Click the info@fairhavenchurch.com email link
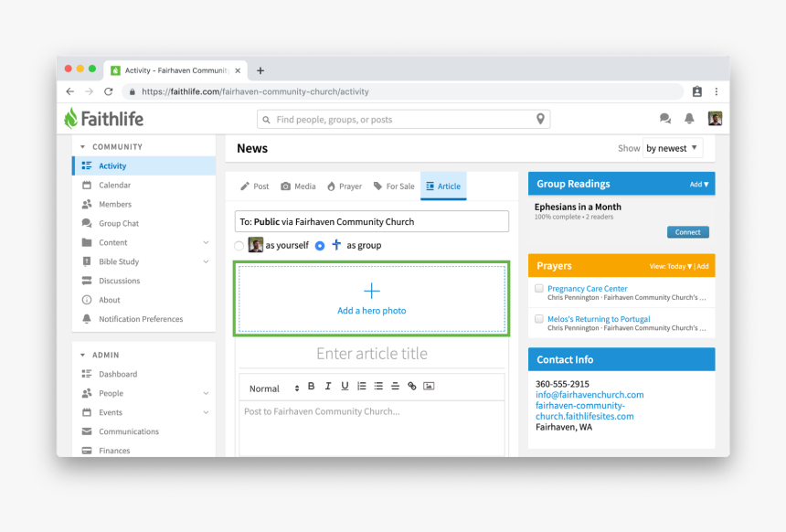 click(589, 395)
